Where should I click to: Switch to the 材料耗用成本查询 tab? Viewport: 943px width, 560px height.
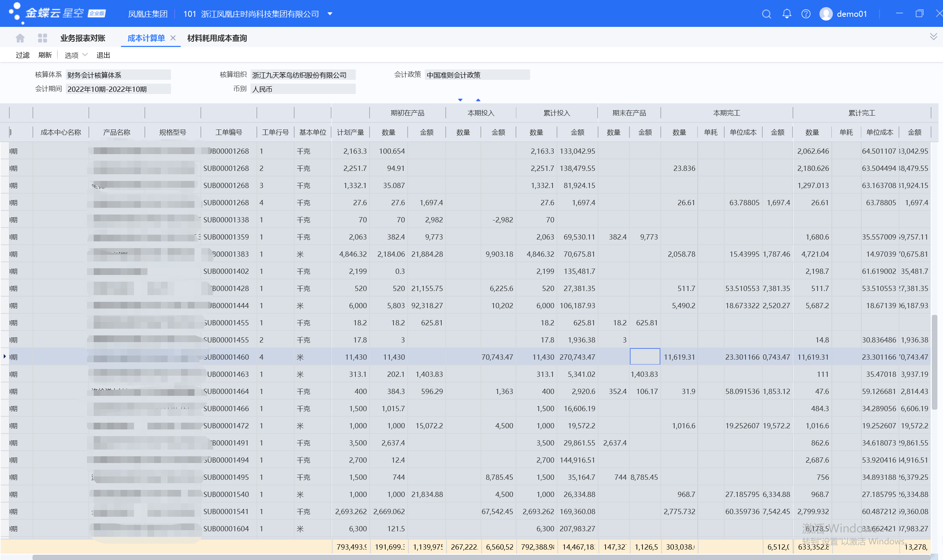point(217,38)
